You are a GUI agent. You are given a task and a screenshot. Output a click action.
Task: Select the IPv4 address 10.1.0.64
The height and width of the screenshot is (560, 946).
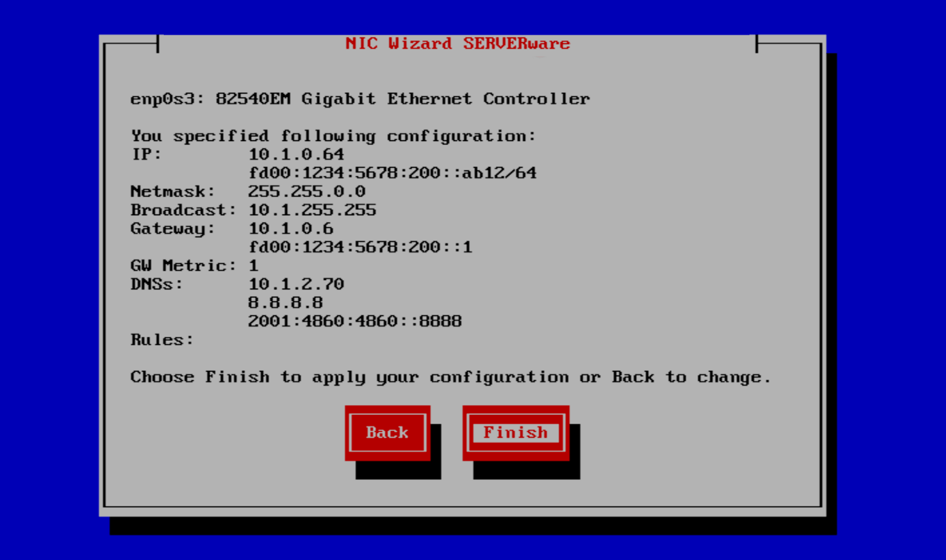click(296, 155)
